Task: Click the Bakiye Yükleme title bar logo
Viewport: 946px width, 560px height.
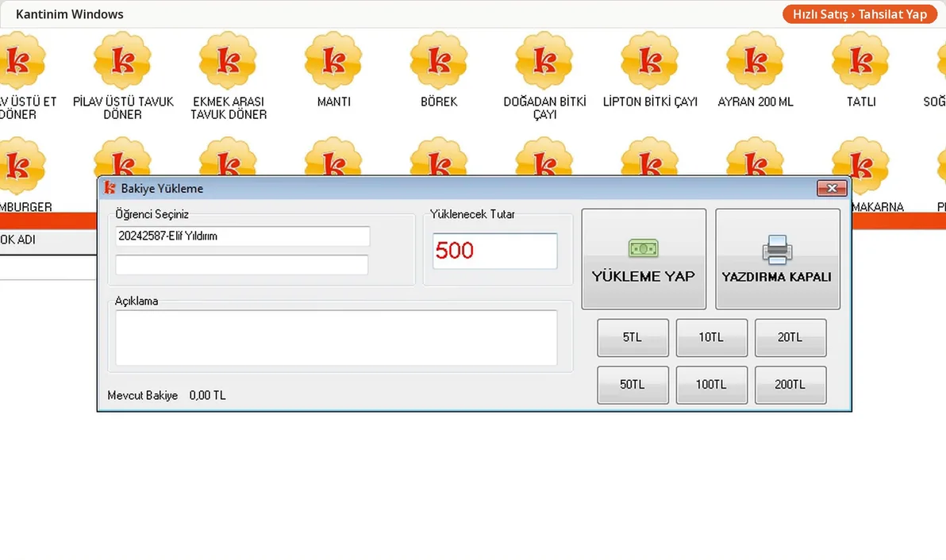Action: coord(110,188)
